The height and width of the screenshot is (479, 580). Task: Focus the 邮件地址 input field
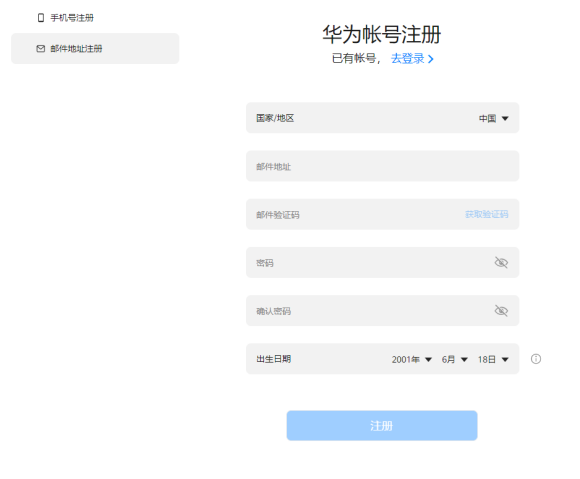click(382, 166)
